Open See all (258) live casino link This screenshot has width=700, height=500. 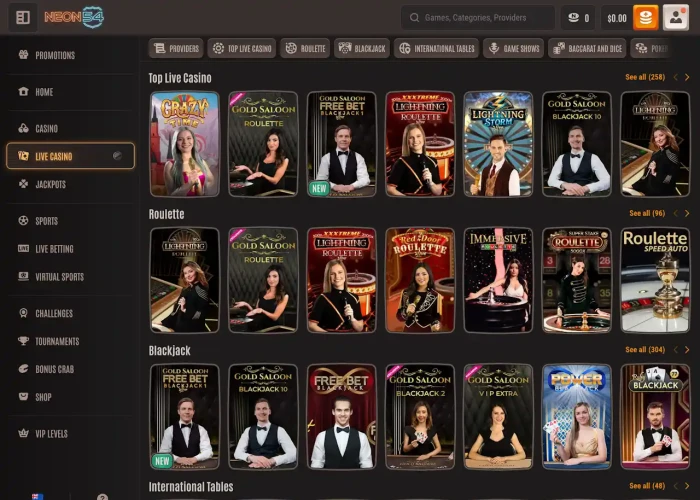coord(645,77)
